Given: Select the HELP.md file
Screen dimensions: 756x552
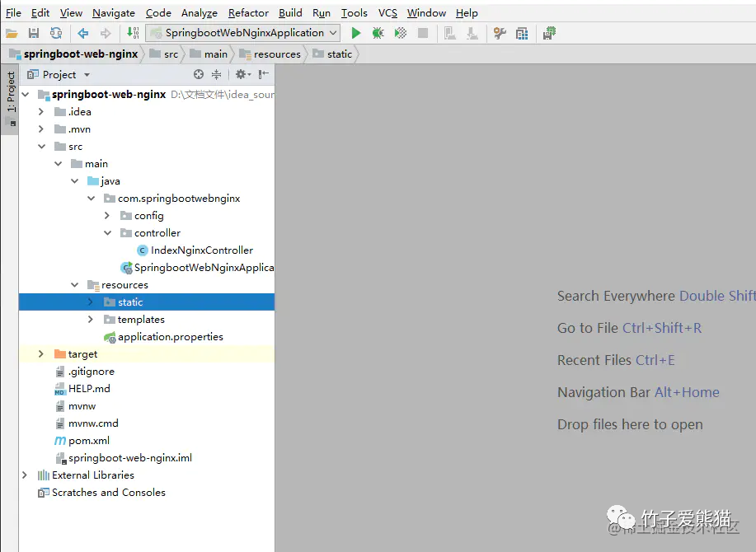Looking at the screenshot, I should 82,389.
